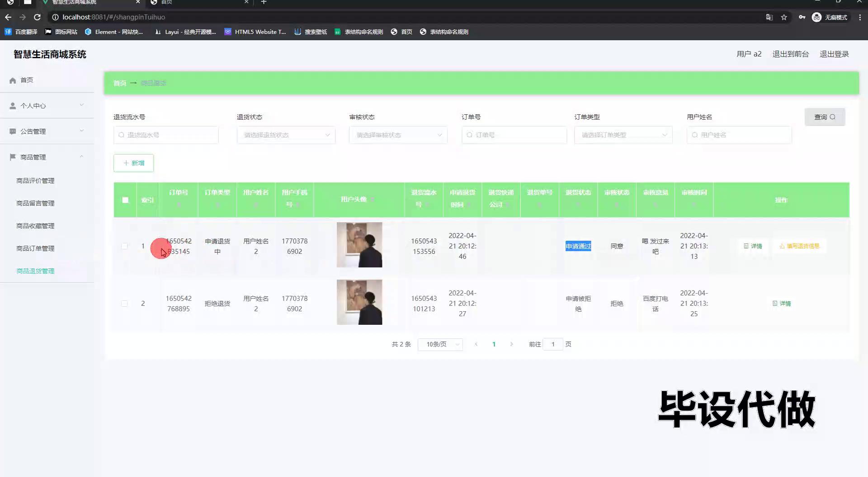Open the 百度翻译 bookmark
The height and width of the screenshot is (477, 868).
pos(21,32)
